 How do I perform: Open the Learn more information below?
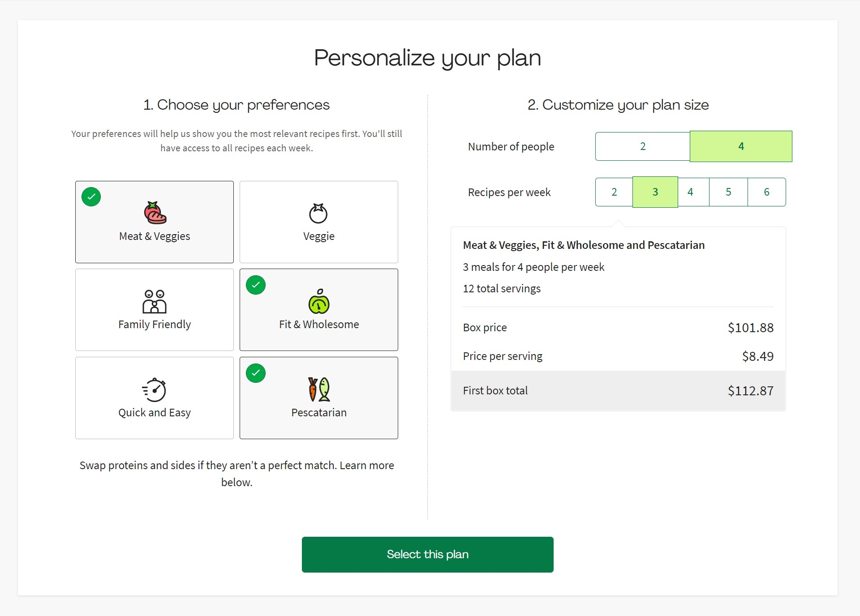tap(368, 466)
